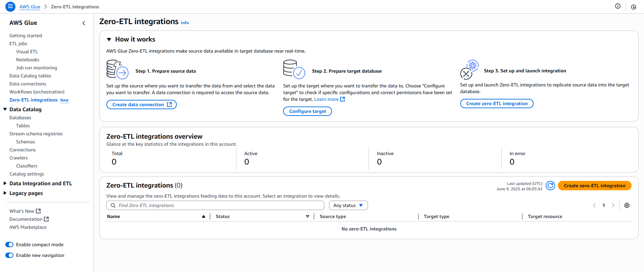This screenshot has height=272, width=644.
Task: Select Zero-ETL integrations in sidebar
Action: click(x=34, y=100)
